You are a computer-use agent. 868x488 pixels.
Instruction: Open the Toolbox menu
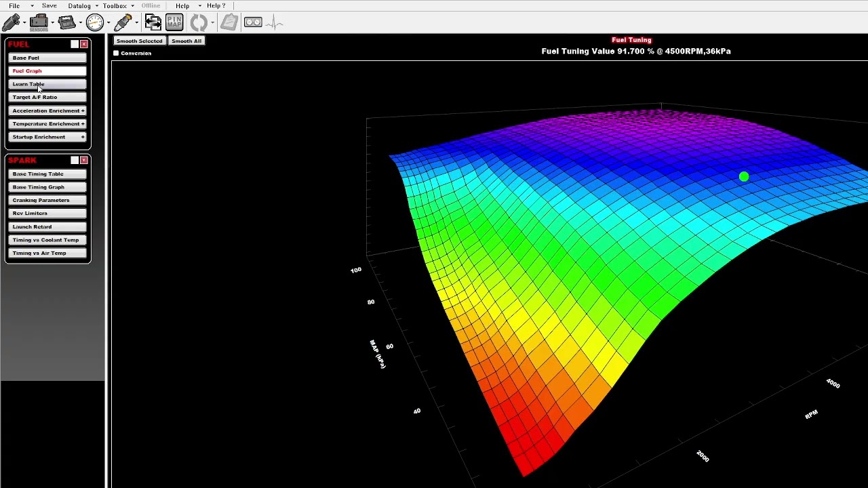click(115, 5)
